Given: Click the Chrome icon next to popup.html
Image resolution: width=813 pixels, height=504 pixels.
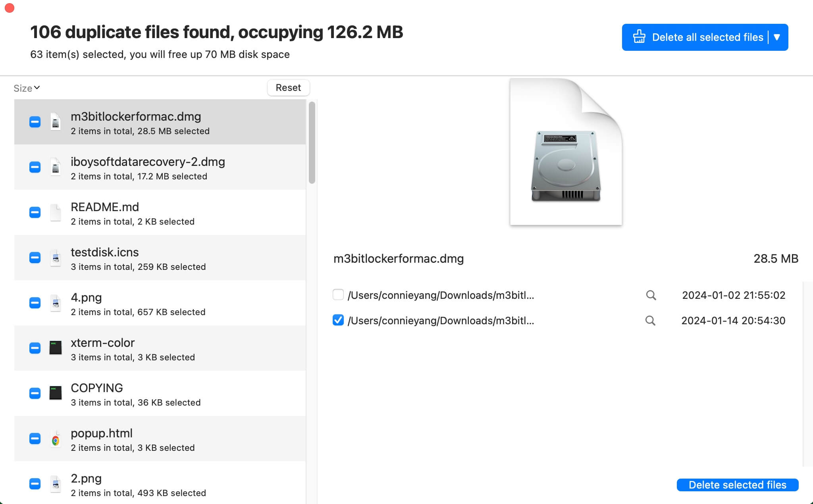Looking at the screenshot, I should [56, 439].
